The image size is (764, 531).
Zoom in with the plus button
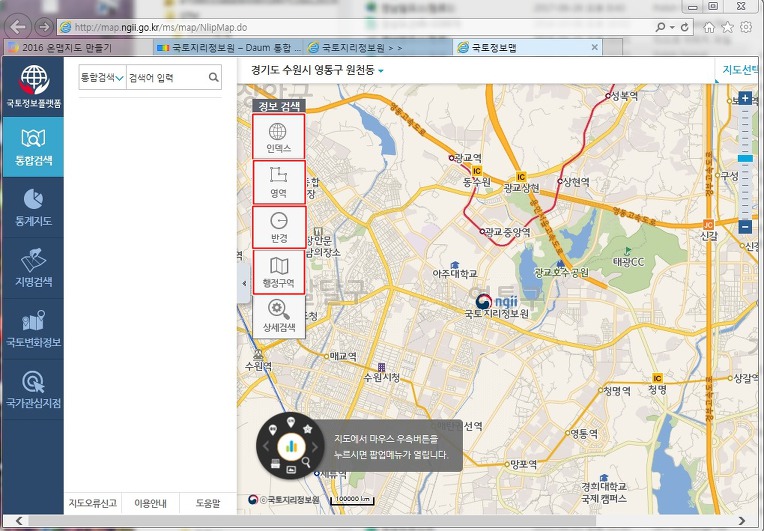click(745, 98)
